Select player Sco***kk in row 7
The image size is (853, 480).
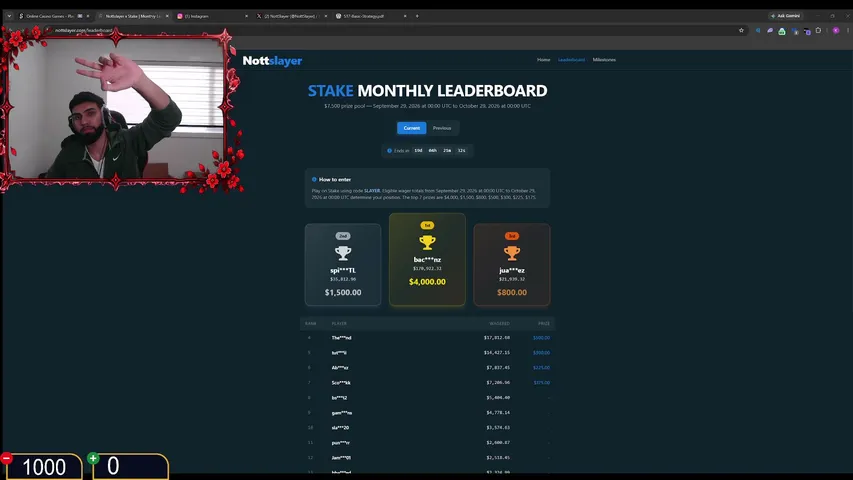(x=341, y=383)
